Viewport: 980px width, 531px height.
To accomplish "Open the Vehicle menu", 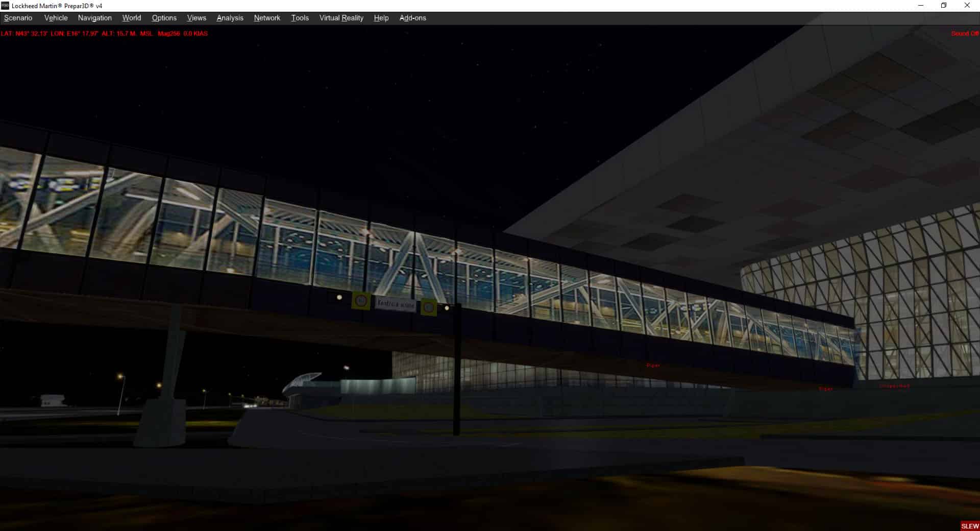I will [x=56, y=18].
